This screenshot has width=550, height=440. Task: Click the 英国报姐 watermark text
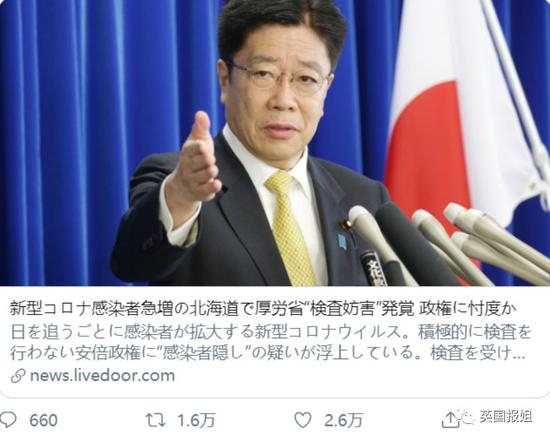pos(506,418)
